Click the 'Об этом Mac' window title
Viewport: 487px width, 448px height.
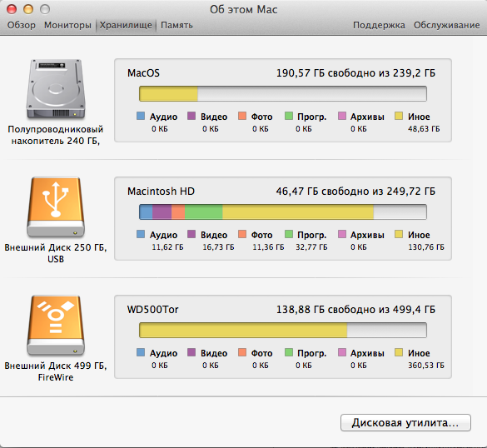(x=243, y=10)
